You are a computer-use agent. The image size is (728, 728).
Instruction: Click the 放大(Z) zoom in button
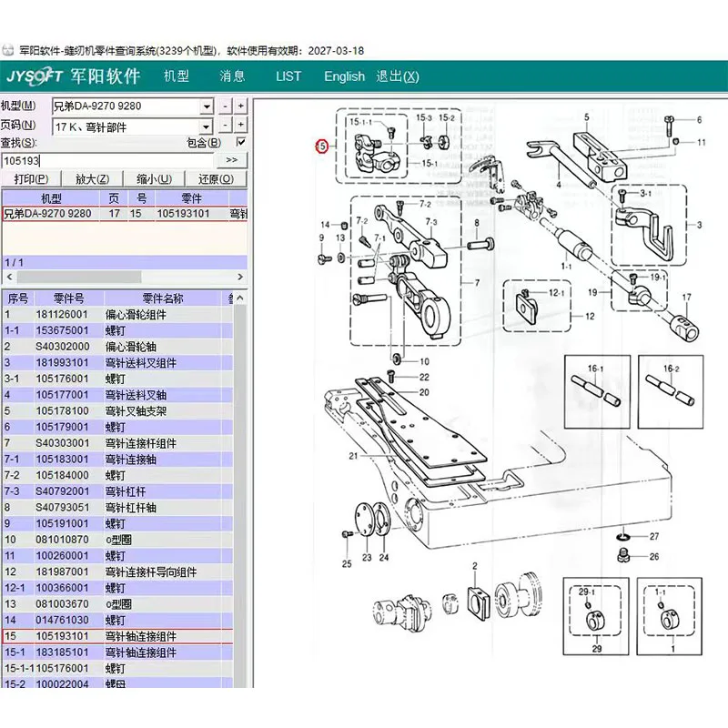click(93, 178)
